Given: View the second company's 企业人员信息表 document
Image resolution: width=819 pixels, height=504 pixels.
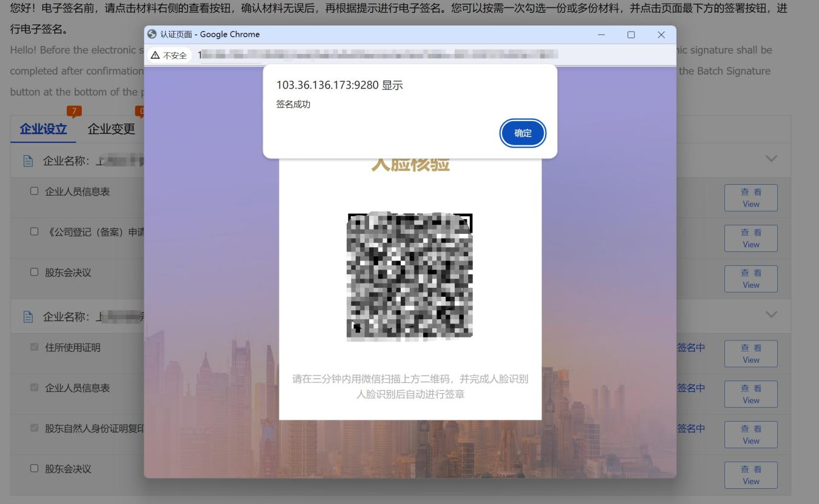Looking at the screenshot, I should (750, 394).
